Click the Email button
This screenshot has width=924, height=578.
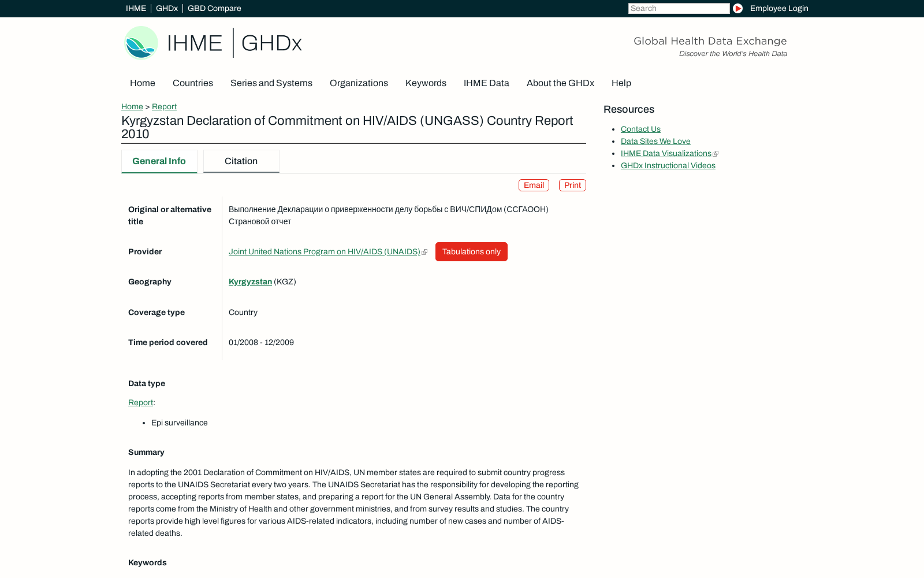pyautogui.click(x=534, y=186)
